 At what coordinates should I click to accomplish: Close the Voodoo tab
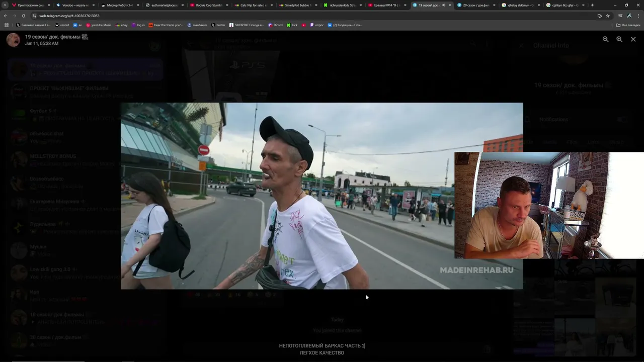click(x=94, y=5)
